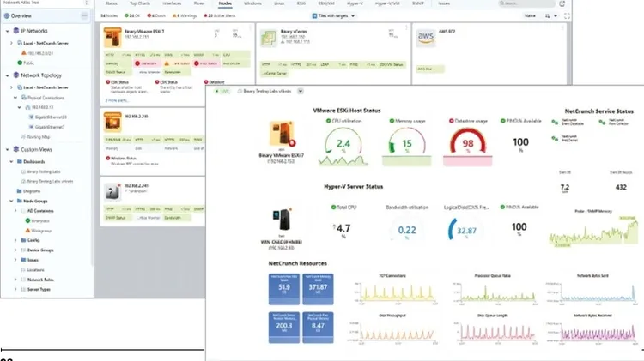Collapse the Custom Views section
The image size is (644, 361).
[8, 150]
